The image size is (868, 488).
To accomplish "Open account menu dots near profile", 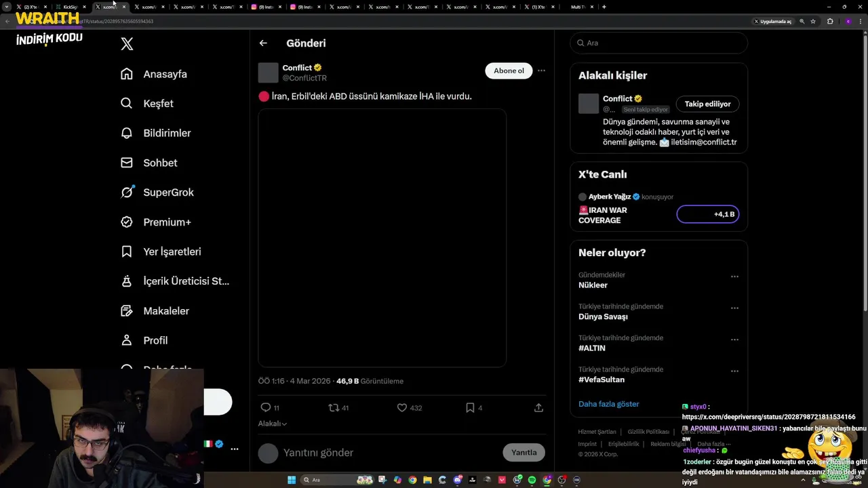I will click(234, 449).
